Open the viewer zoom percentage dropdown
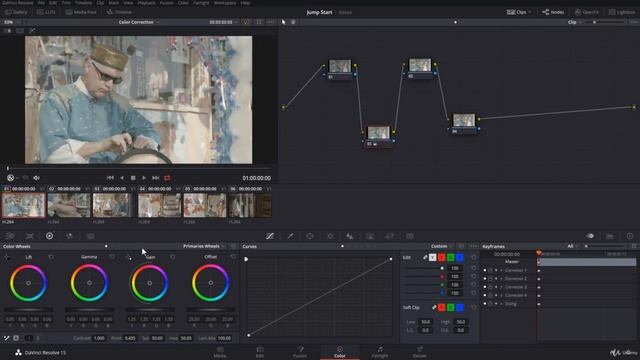The width and height of the screenshot is (640, 360). click(11, 22)
